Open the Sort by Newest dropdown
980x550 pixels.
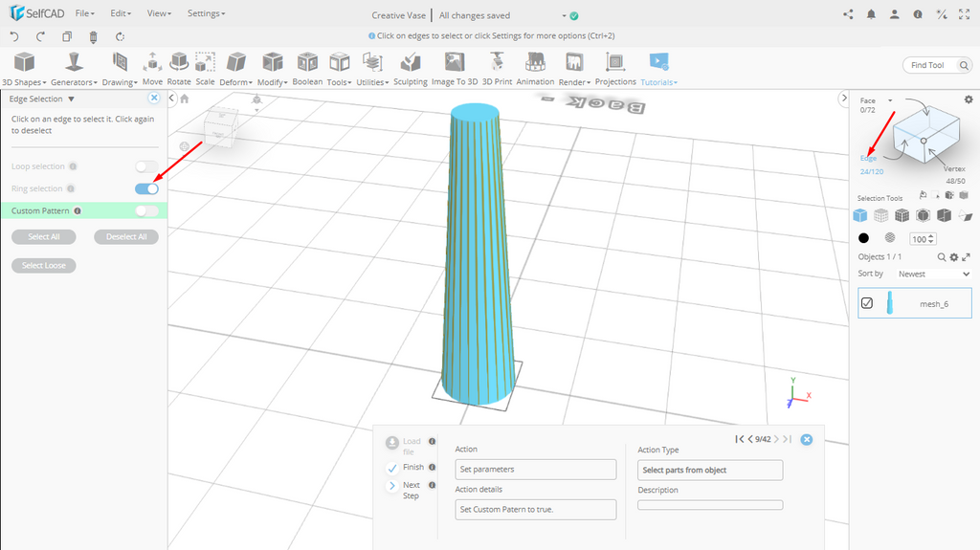[x=933, y=274]
